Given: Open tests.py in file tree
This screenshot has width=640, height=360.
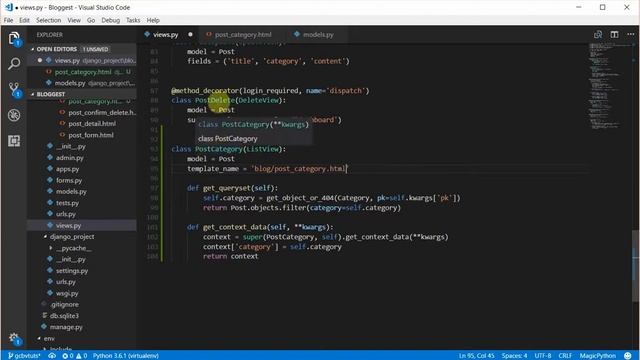Looking at the screenshot, I should pos(67,203).
